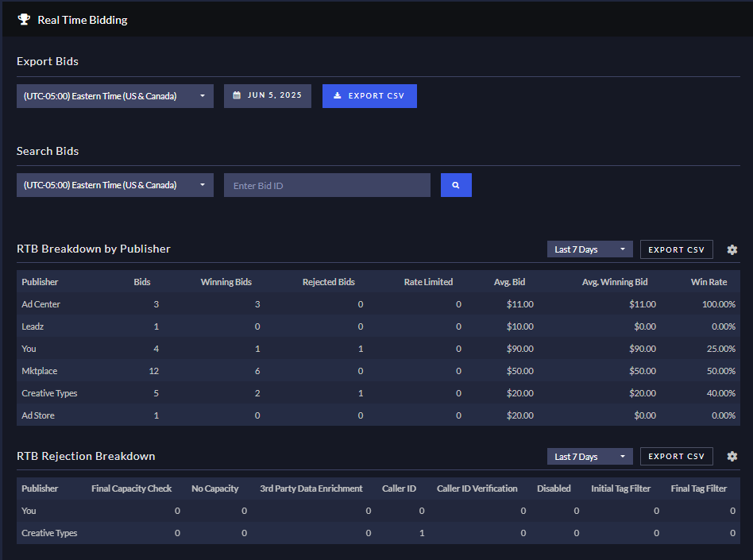Viewport: 753px width, 560px height.
Task: Open the Jun 5, 2025 date picker
Action: click(268, 96)
